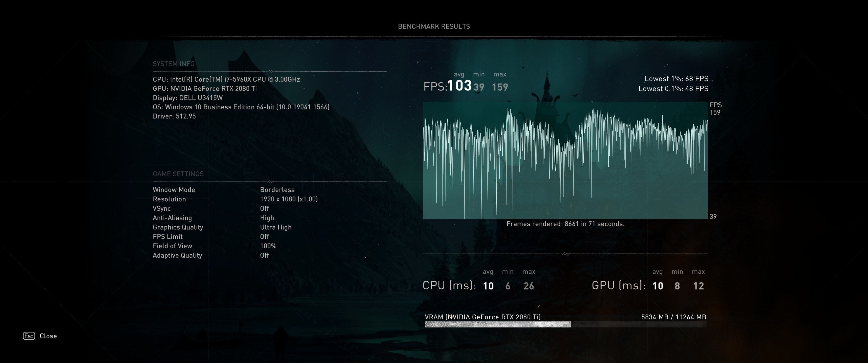The height and width of the screenshot is (363, 868).
Task: Click the average FPS value 103
Action: click(459, 85)
